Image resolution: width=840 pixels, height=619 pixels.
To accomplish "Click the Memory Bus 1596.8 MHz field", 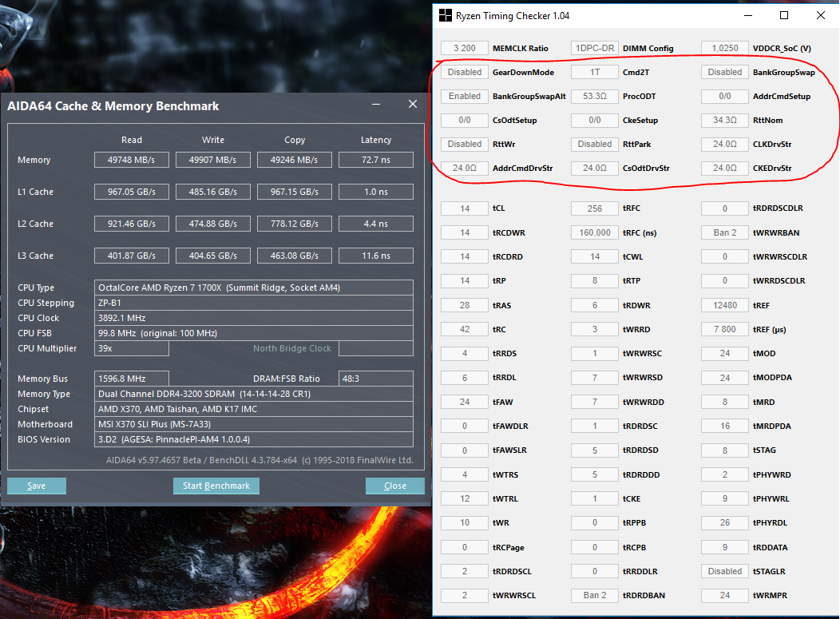I will pyautogui.click(x=131, y=379).
